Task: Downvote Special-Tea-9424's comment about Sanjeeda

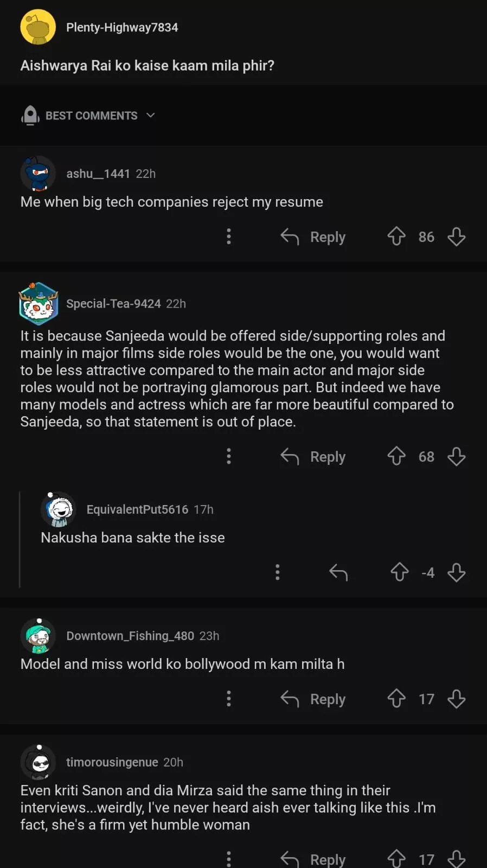Action: pyautogui.click(x=456, y=456)
